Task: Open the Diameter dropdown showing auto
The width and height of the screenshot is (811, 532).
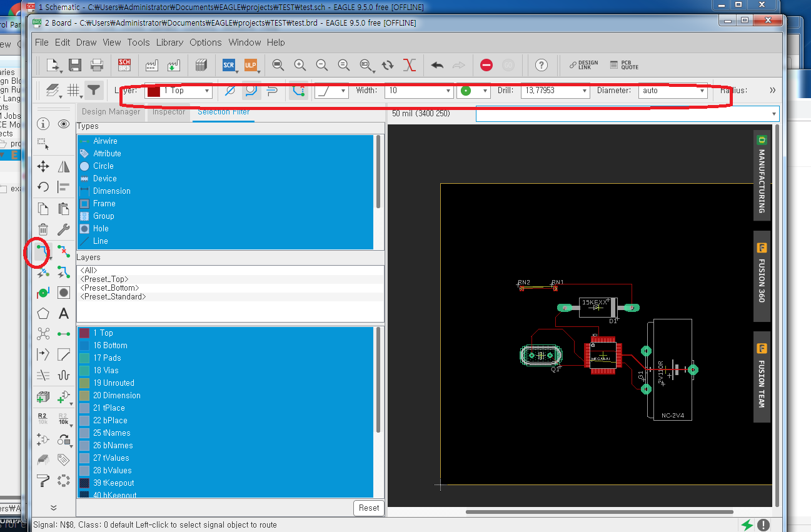Action: point(673,91)
